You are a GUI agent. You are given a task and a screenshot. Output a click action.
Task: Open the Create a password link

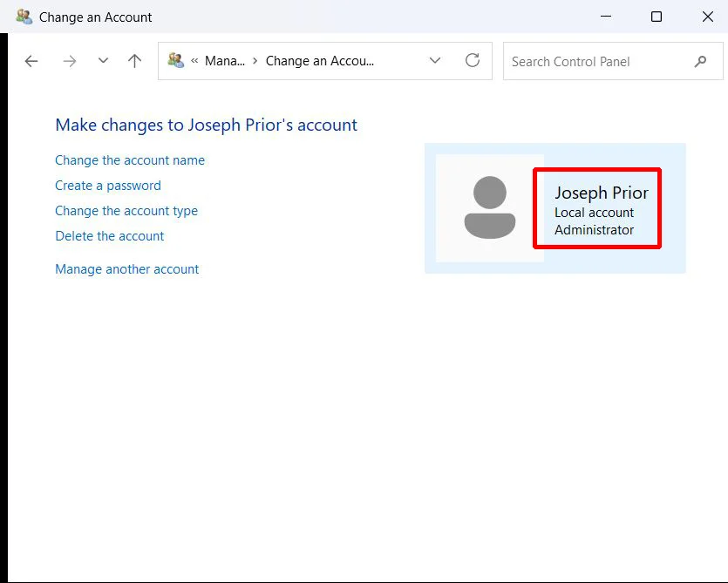(108, 186)
